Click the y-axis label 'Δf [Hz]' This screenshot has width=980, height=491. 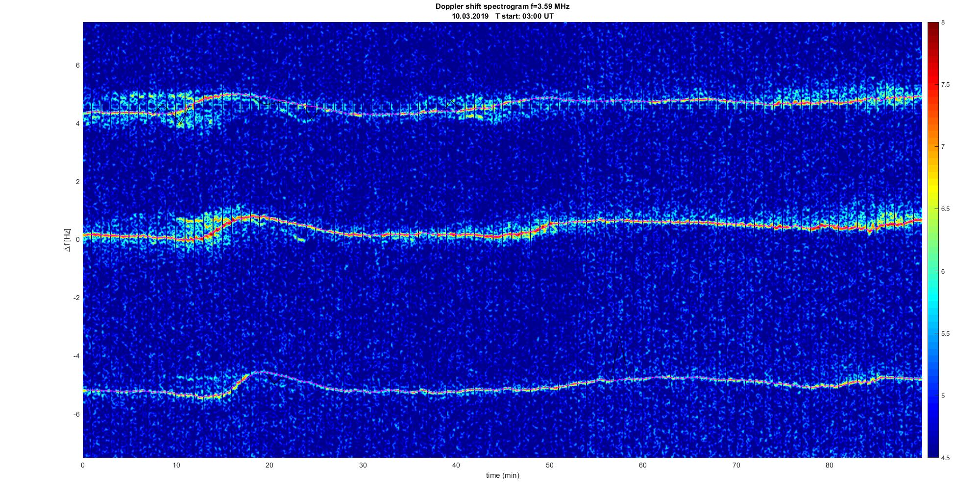[67, 240]
